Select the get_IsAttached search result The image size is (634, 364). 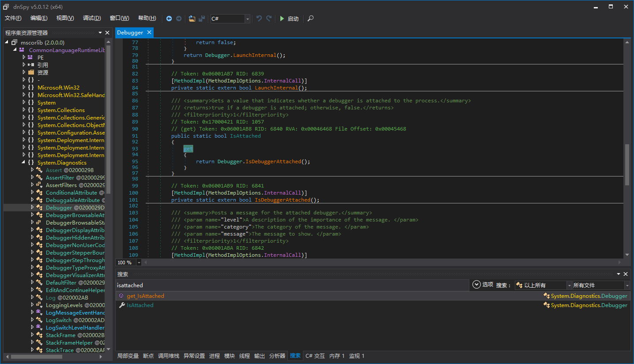pyautogui.click(x=145, y=296)
